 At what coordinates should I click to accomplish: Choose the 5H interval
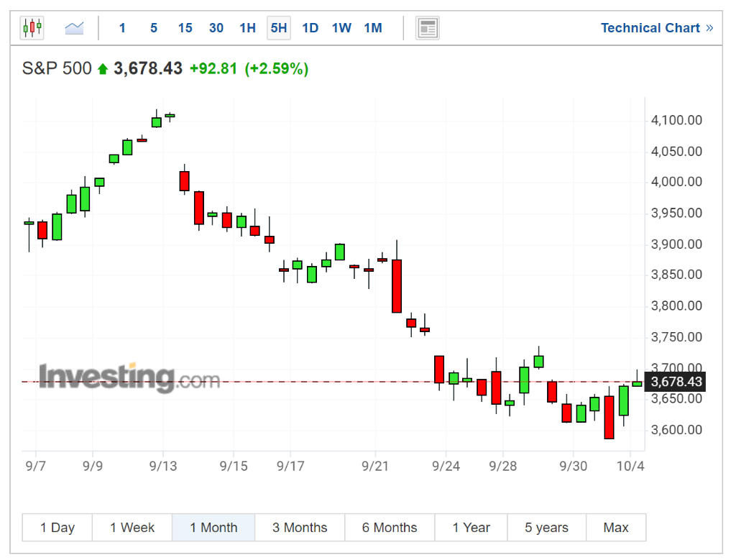coord(279,28)
